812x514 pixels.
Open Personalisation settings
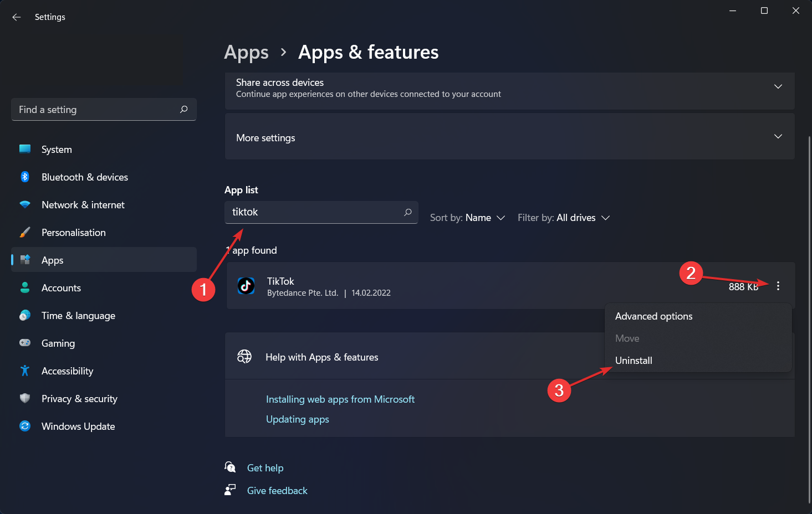(104, 233)
